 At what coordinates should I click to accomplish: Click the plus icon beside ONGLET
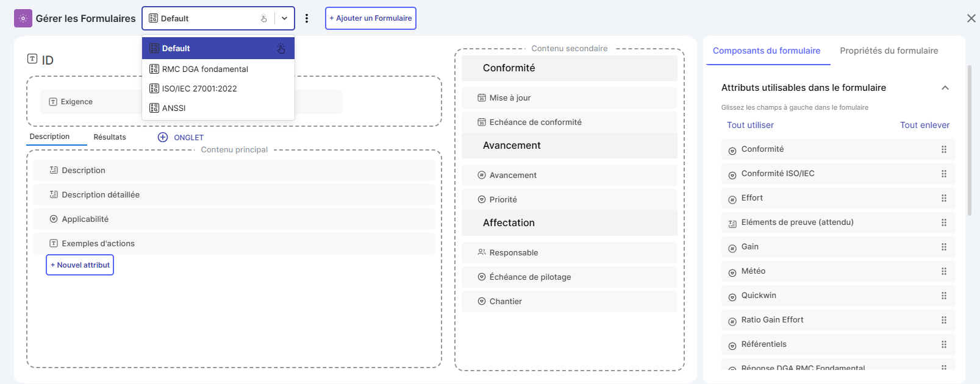(x=163, y=137)
